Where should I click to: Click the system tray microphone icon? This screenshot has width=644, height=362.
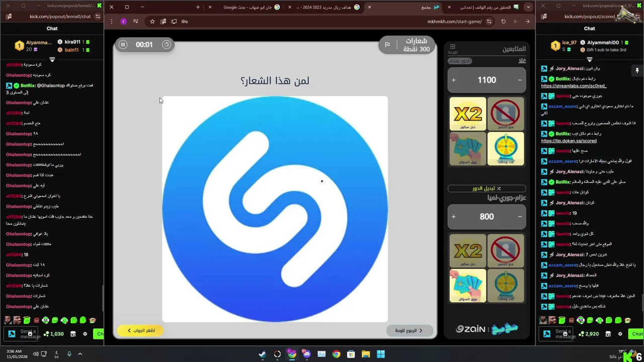[69, 354]
